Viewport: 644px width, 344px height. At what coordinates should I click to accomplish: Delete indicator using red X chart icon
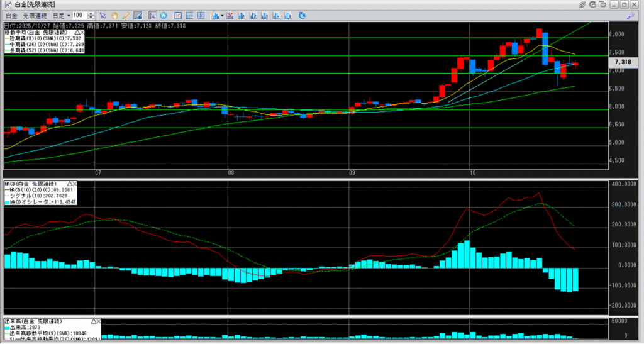tap(230, 14)
